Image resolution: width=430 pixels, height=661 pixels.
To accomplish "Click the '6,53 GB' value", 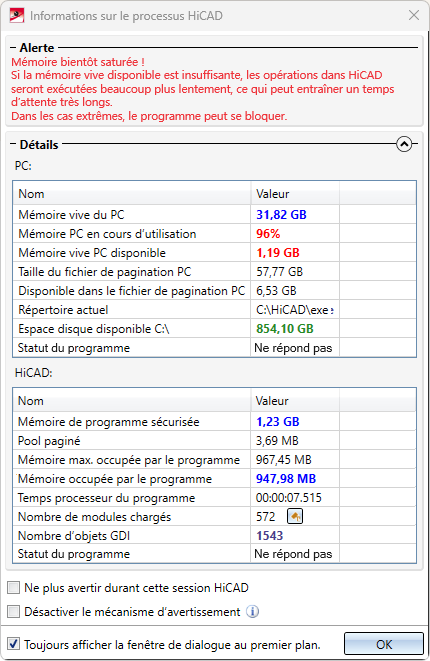I will pyautogui.click(x=276, y=290).
